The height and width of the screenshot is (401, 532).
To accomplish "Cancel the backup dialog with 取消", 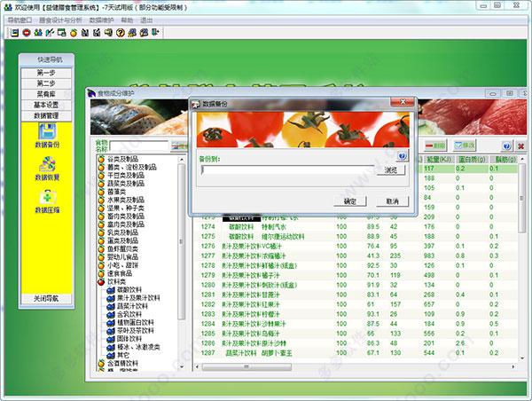I will pos(392,201).
